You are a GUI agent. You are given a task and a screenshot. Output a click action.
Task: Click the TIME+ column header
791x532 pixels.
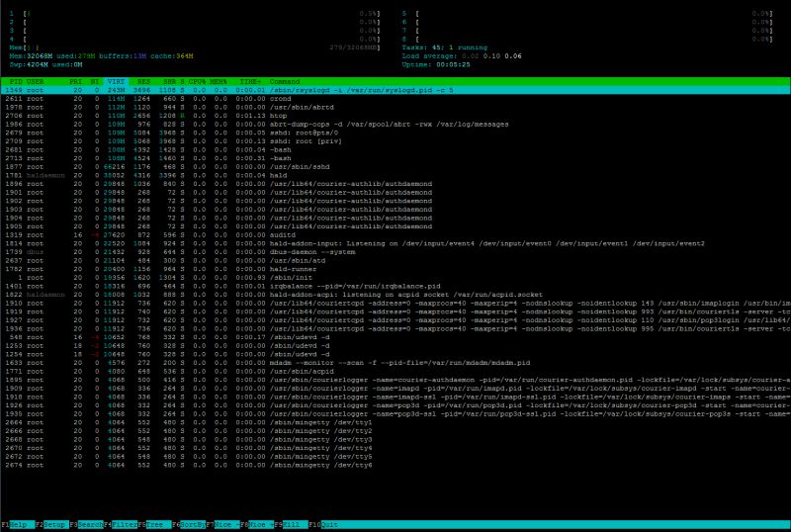[x=250, y=81]
